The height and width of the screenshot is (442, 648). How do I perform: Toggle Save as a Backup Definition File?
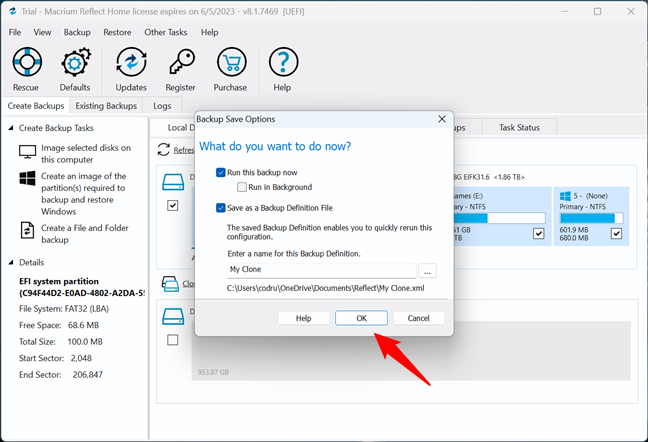point(221,208)
